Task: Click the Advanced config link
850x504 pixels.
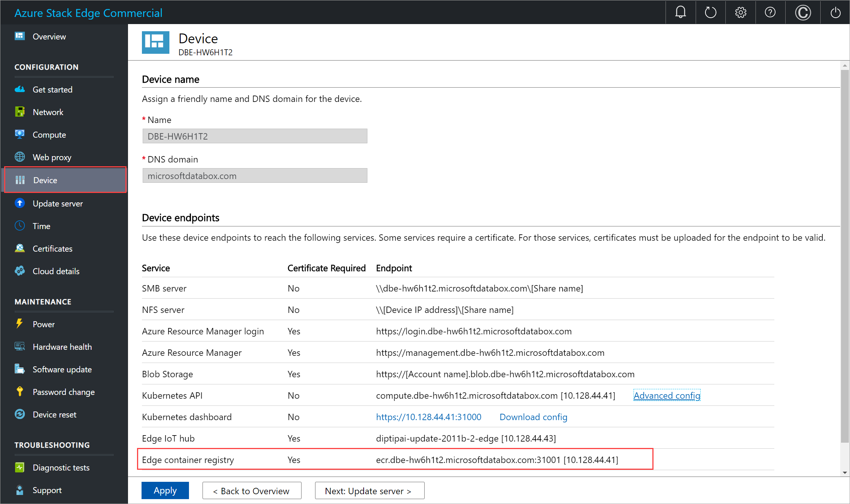Action: tap(666, 395)
